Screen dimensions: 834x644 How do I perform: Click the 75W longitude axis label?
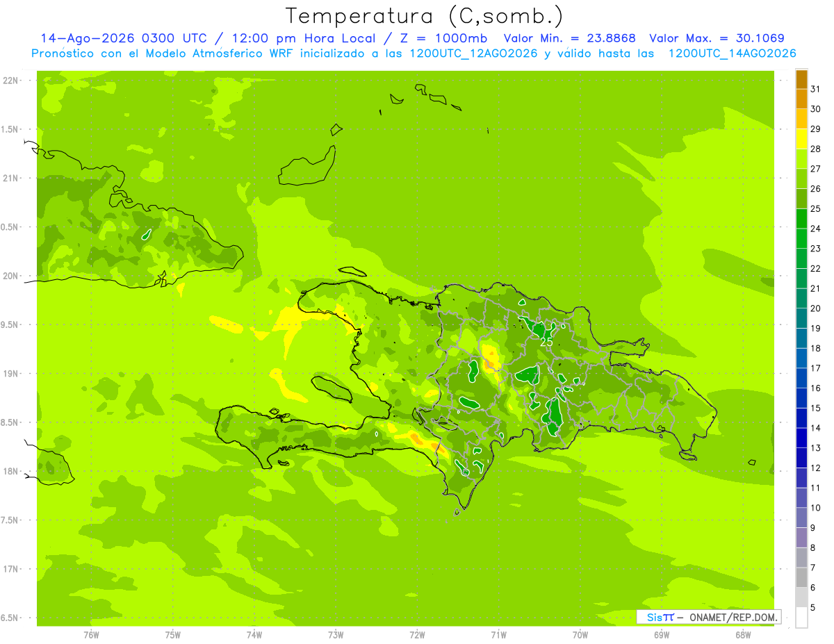[173, 635]
